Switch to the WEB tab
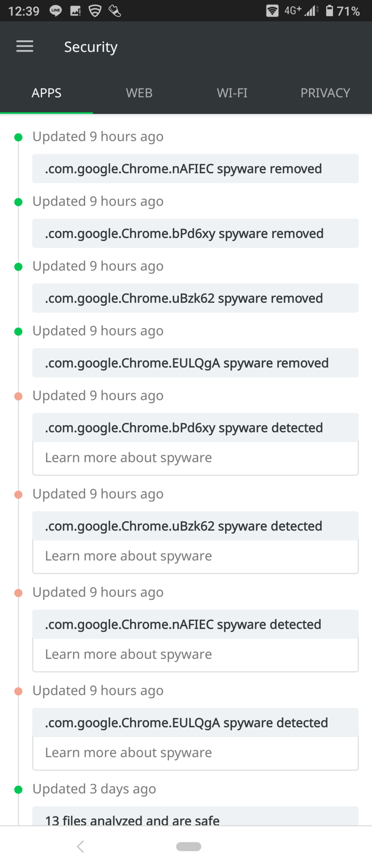Image resolution: width=372 pixels, height=868 pixels. [139, 93]
